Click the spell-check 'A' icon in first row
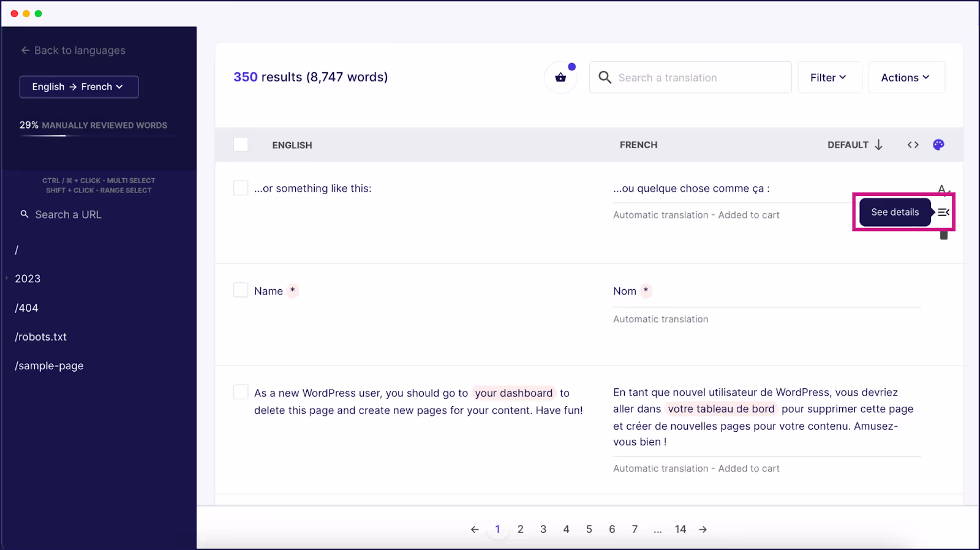980x550 pixels. pyautogui.click(x=944, y=189)
